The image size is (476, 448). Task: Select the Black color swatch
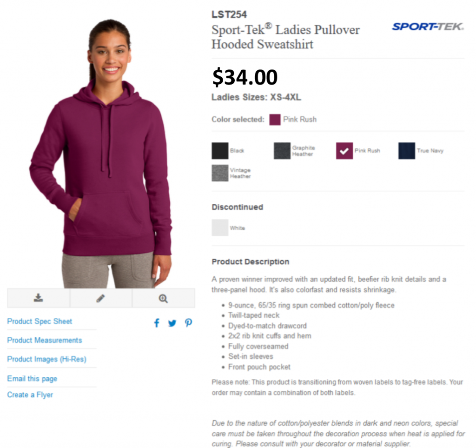pos(220,151)
